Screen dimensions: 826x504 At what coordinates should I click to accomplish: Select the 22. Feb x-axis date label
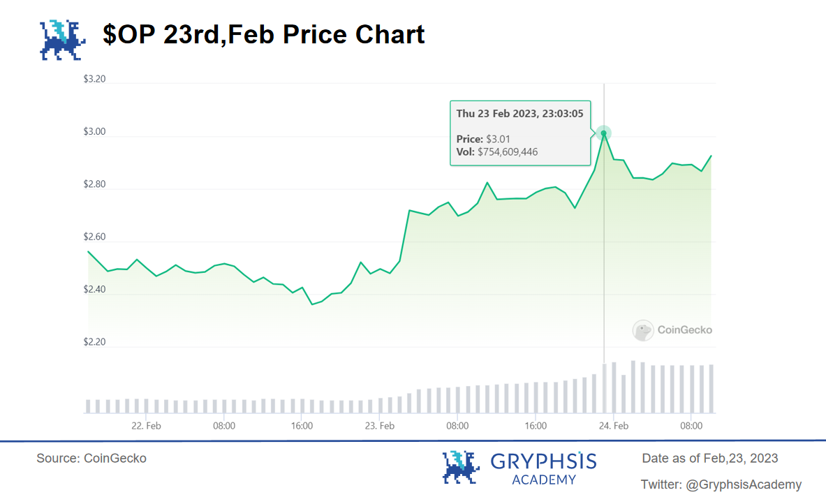[147, 425]
